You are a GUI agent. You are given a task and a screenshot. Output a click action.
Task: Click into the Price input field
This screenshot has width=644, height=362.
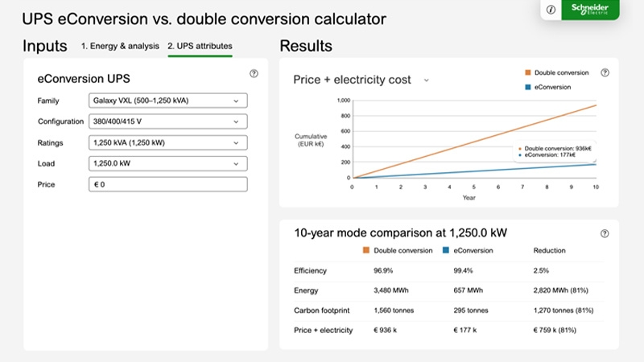tap(167, 184)
